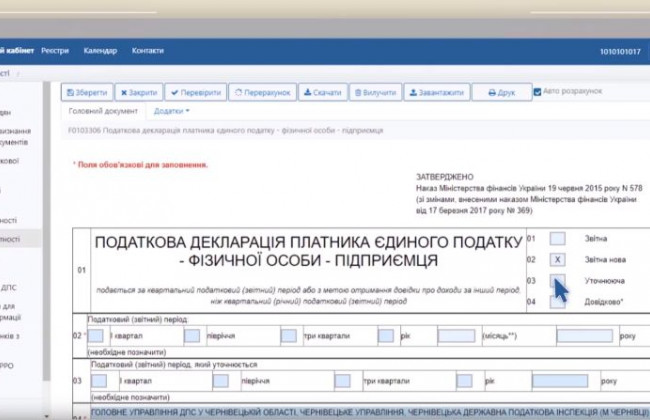Close the form with Закрити button
The image size is (650, 420).
click(139, 92)
